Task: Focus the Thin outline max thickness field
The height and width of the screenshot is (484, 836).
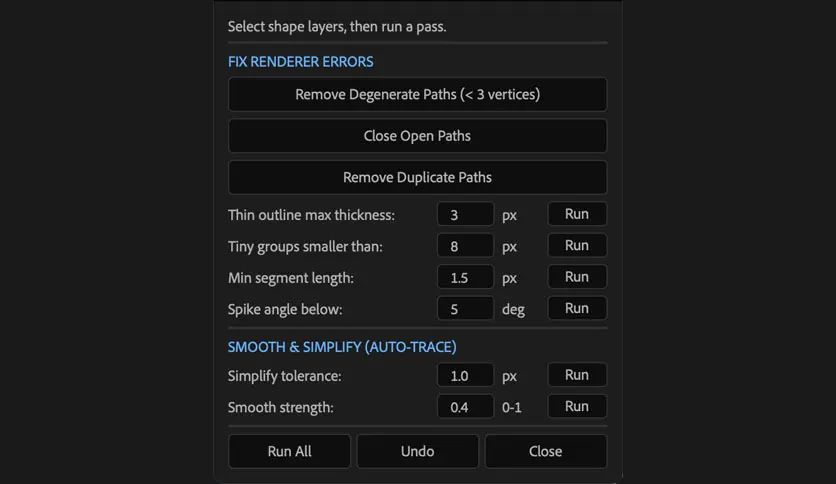Action: (x=465, y=214)
